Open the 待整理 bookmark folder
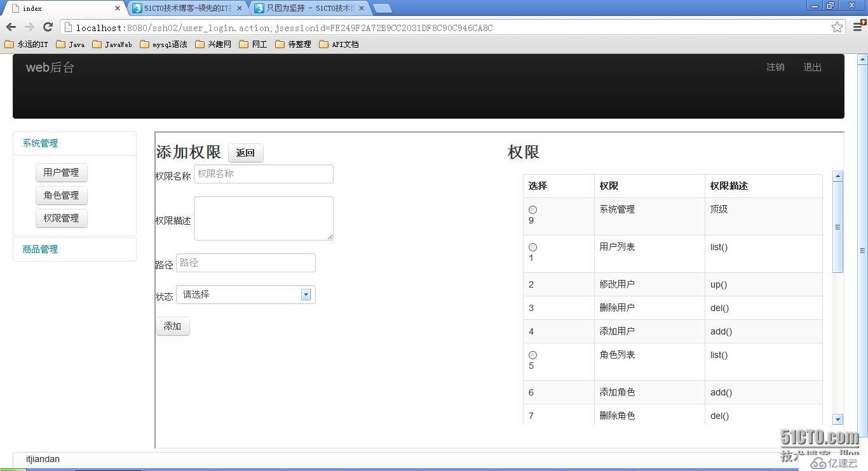This screenshot has width=868, height=471. (x=293, y=44)
